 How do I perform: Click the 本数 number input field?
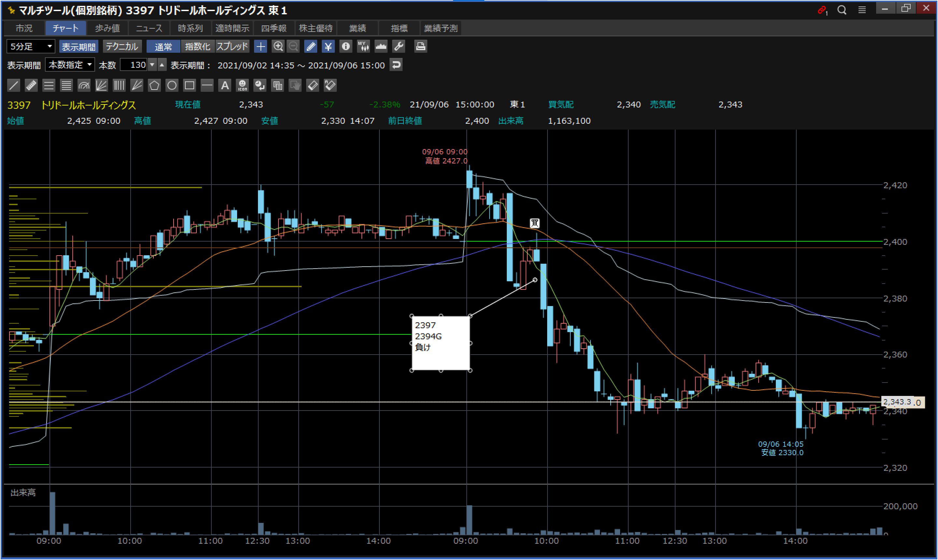tap(134, 65)
